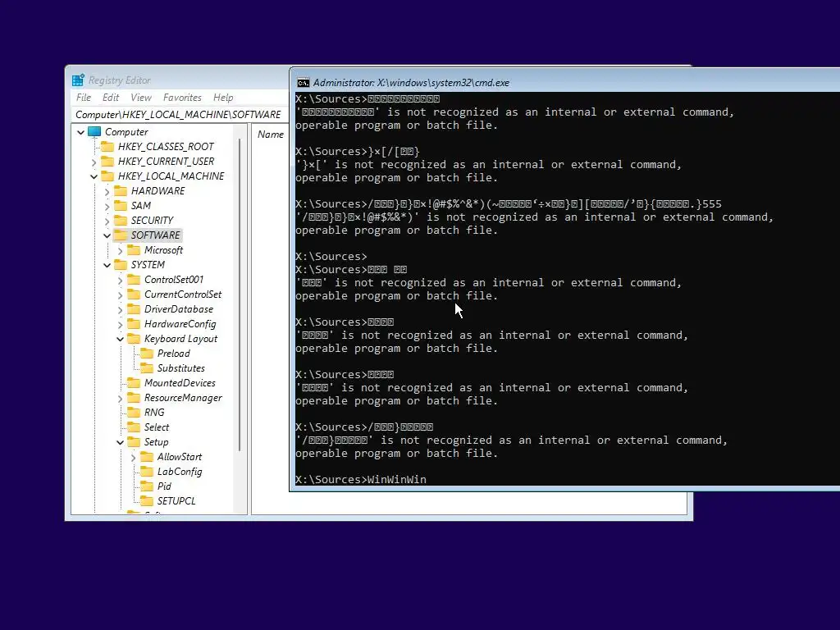840x630 pixels.
Task: Open the Help menu in Registry Editor
Action: click(x=223, y=98)
